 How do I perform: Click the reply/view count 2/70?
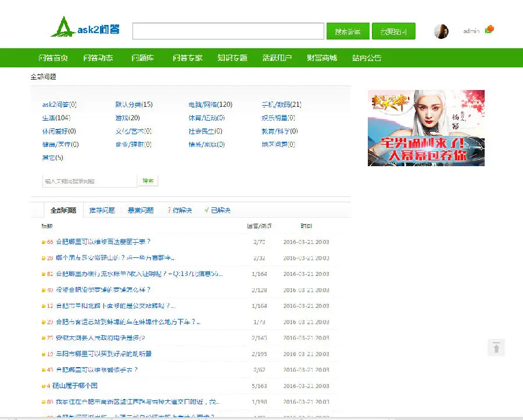(x=259, y=242)
